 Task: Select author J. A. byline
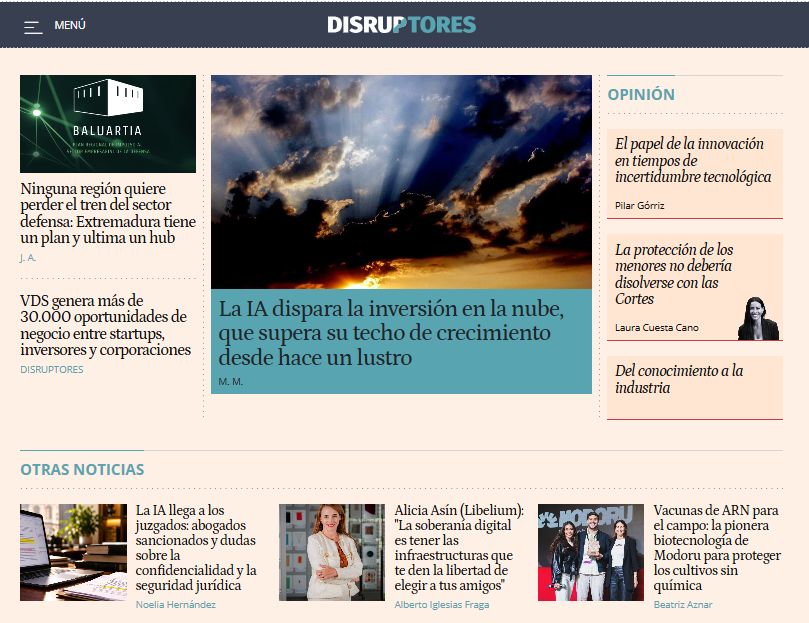click(28, 258)
